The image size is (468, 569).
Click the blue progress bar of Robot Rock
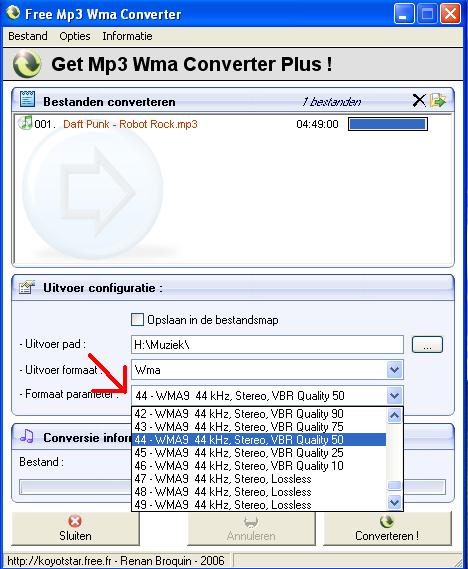388,124
